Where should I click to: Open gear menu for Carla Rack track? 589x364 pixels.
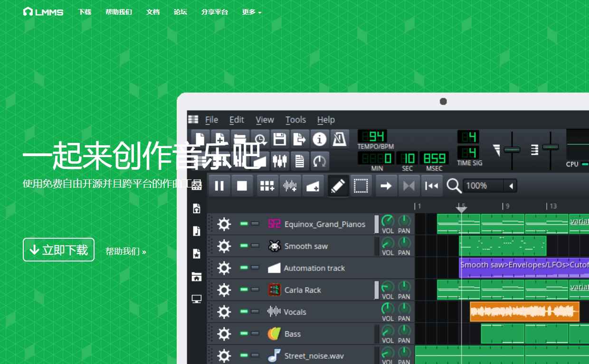tap(224, 289)
